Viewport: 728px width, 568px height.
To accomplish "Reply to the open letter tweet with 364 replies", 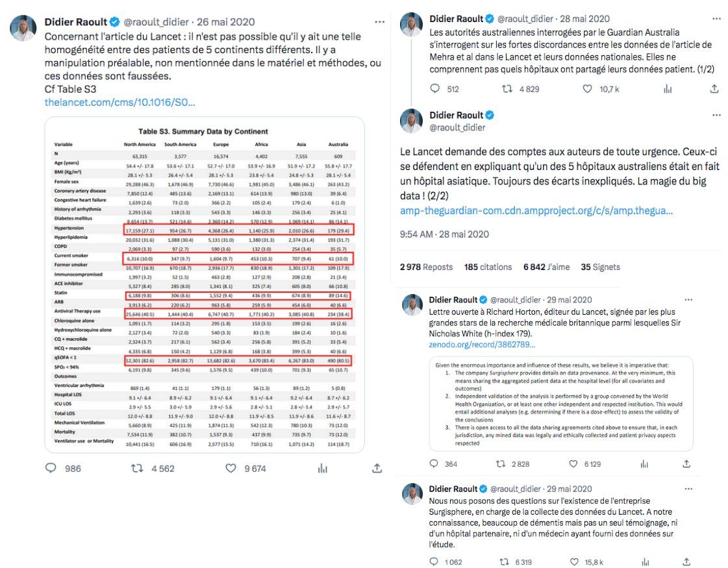I will coord(434,463).
